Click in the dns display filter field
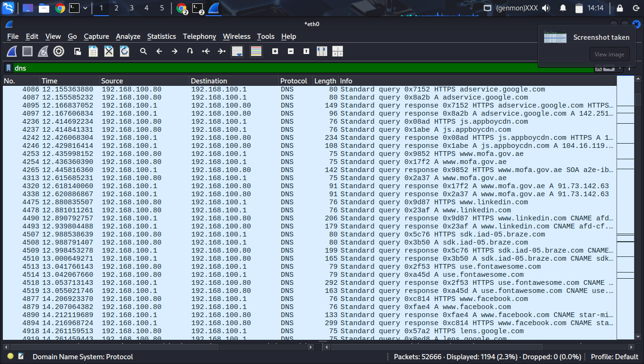The height and width of the screenshot is (364, 644). pos(303,68)
